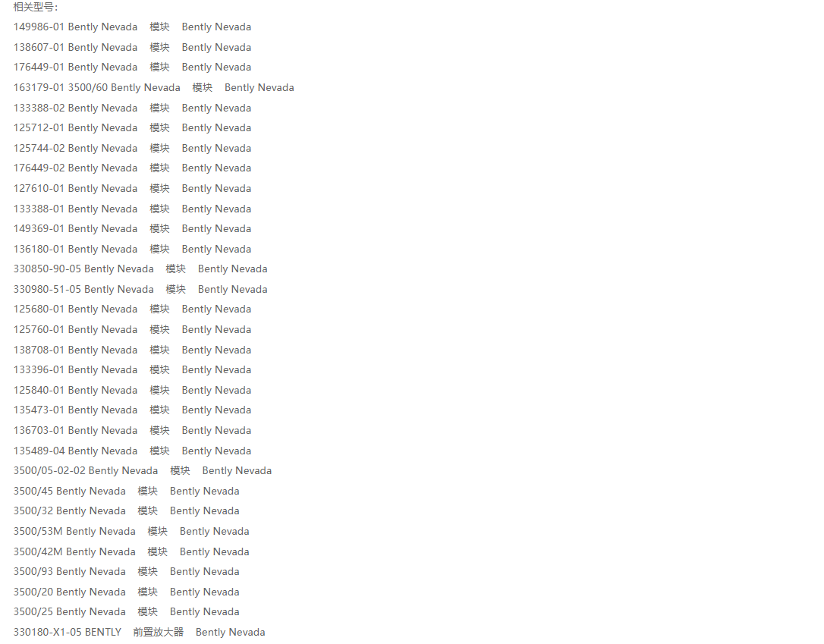Select the 138607-01 Bently Nevada line

click(133, 47)
